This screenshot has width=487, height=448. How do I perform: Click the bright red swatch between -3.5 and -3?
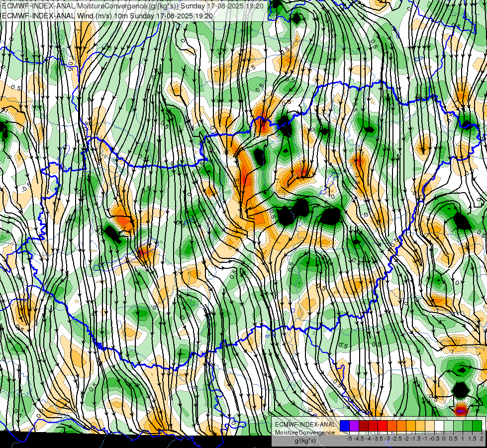coord(383,426)
